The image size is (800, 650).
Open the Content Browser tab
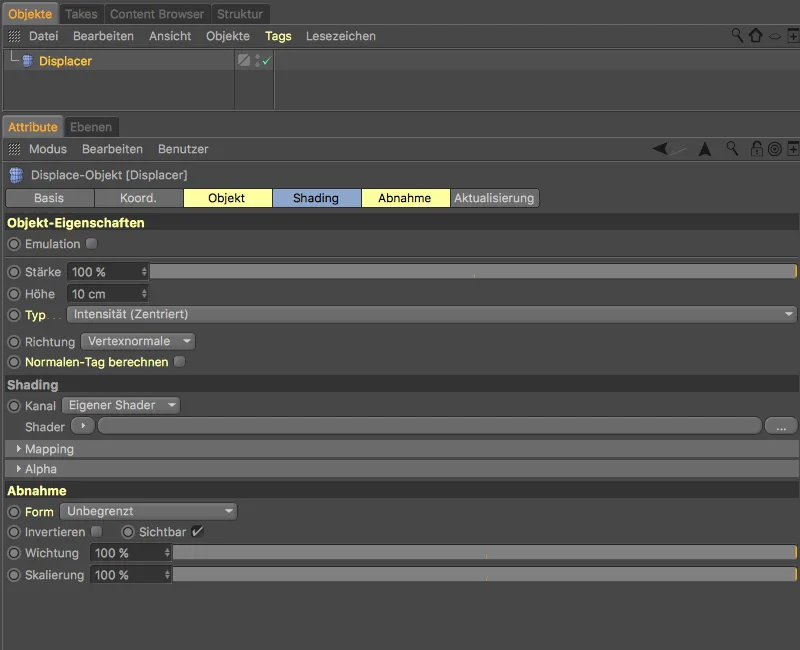[x=157, y=14]
